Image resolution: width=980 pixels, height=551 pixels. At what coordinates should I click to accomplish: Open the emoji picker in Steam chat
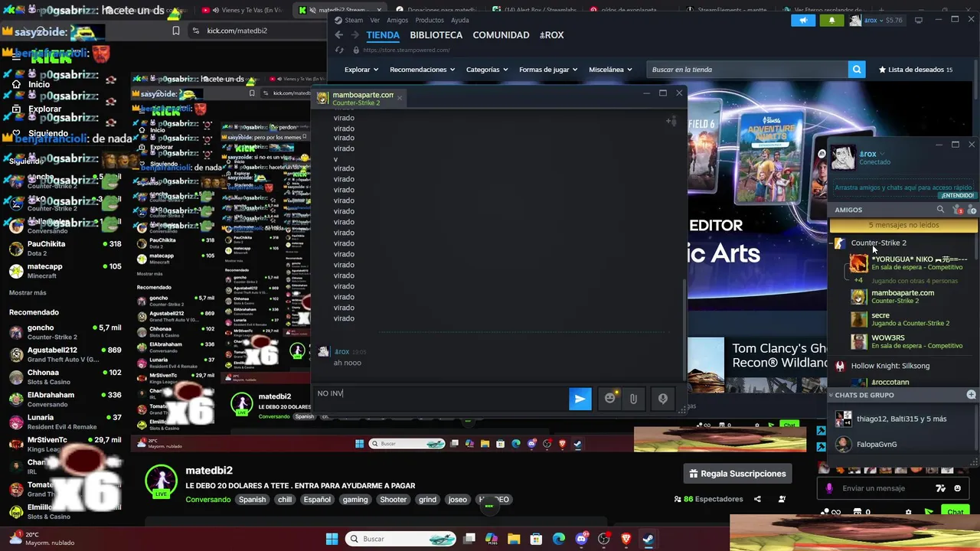[x=610, y=399]
